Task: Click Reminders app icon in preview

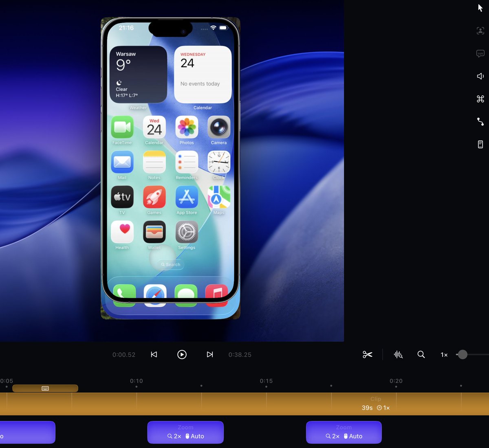Action: point(187,162)
